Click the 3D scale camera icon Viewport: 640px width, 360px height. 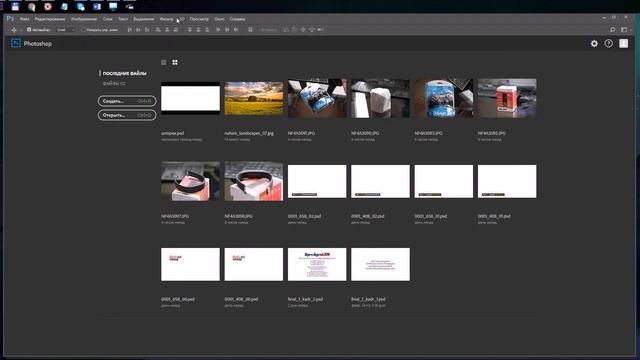[320, 30]
